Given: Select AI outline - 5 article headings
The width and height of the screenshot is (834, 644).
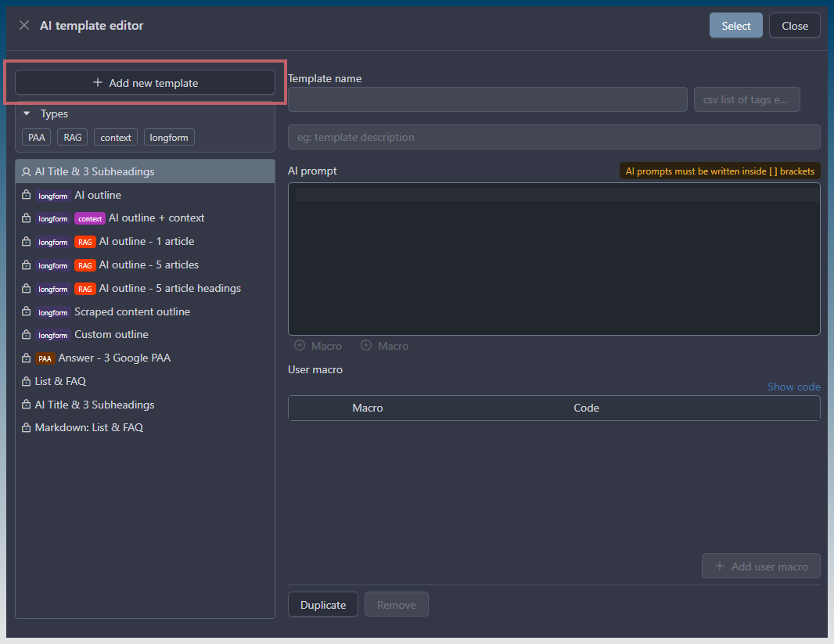Looking at the screenshot, I should 146,288.
